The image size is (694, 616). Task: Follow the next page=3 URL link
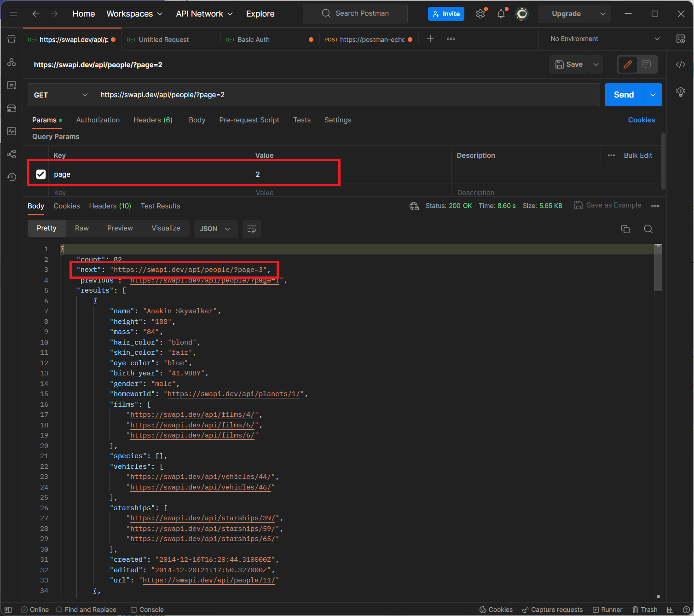pos(188,270)
